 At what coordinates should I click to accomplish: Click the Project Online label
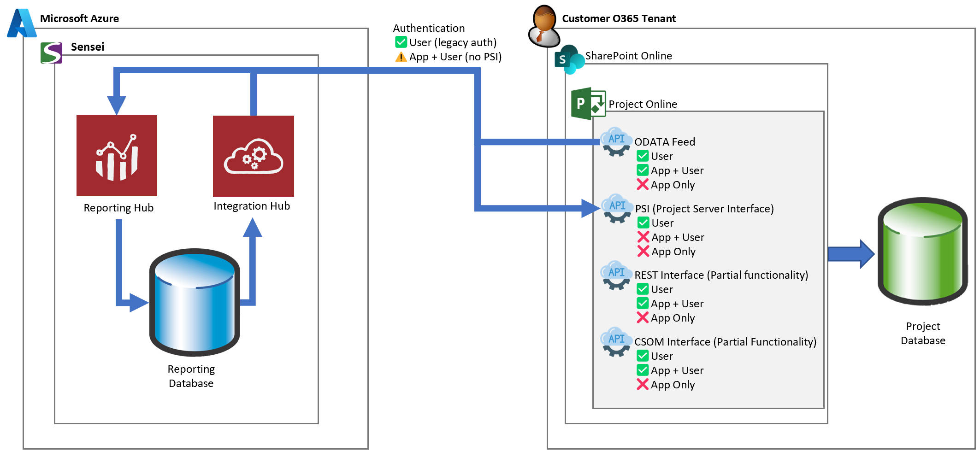pyautogui.click(x=643, y=104)
